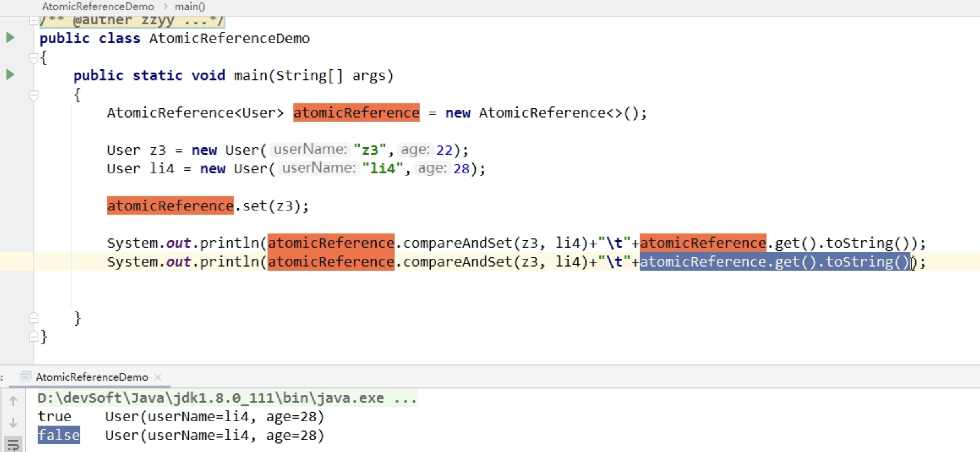Select the AtomicReferenceDemo run tab
This screenshot has width=980, height=452.
point(92,377)
